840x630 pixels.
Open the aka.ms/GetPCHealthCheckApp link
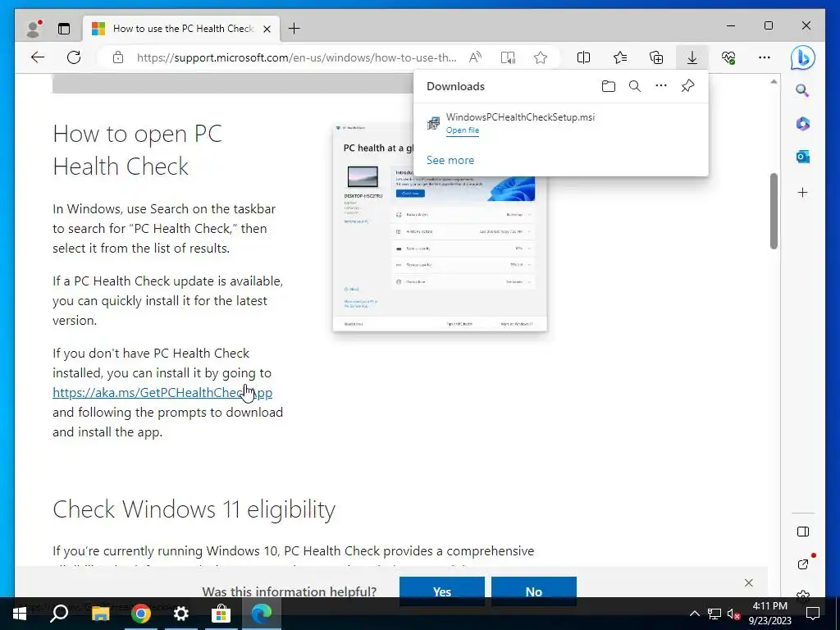coord(162,393)
